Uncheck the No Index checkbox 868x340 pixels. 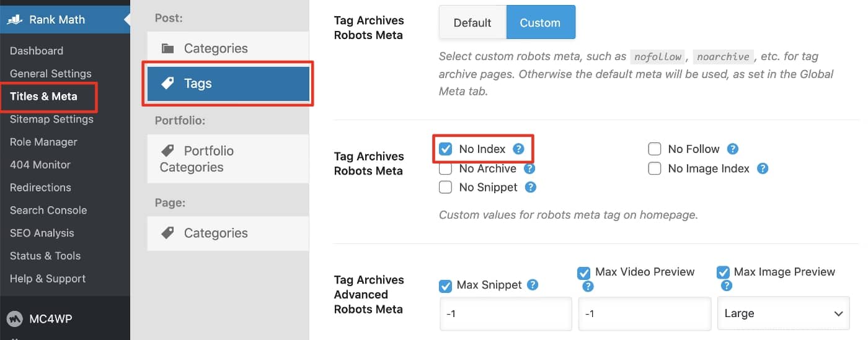tap(445, 149)
